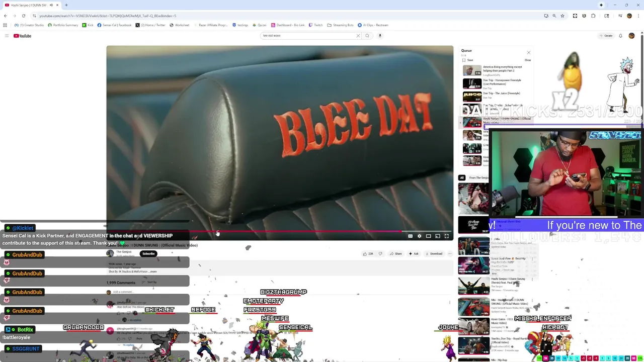Start voice search with the microphone
This screenshot has width=644, height=362.
click(x=380, y=36)
